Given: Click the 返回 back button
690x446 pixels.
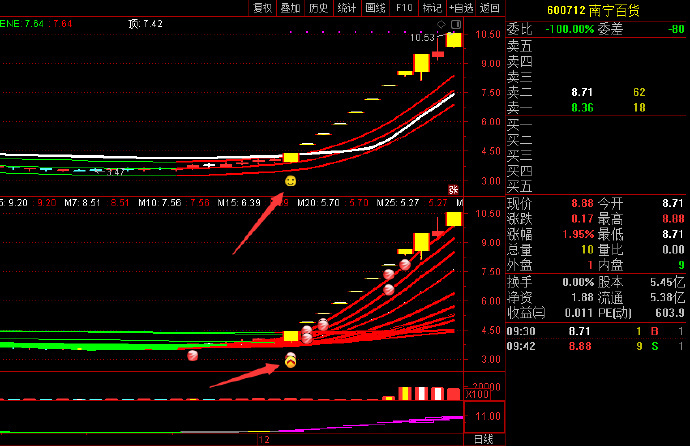Looking at the screenshot, I should click(489, 8).
